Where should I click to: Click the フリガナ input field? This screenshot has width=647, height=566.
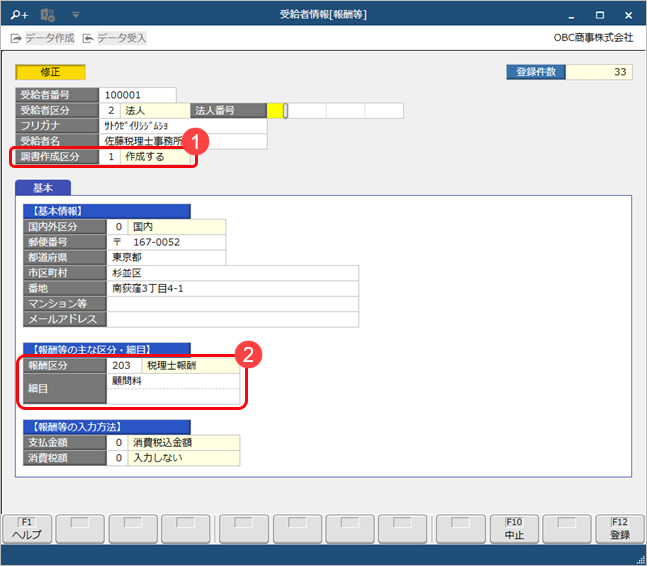pyautogui.click(x=183, y=126)
